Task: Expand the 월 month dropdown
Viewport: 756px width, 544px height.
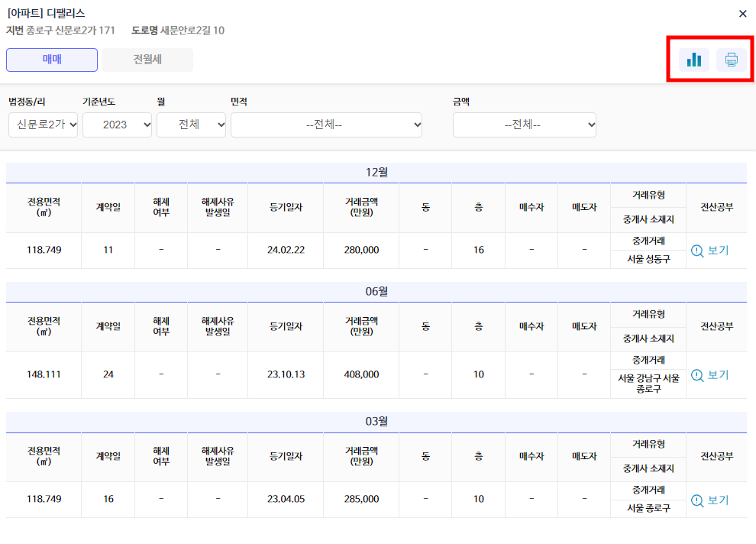Action: 191,125
